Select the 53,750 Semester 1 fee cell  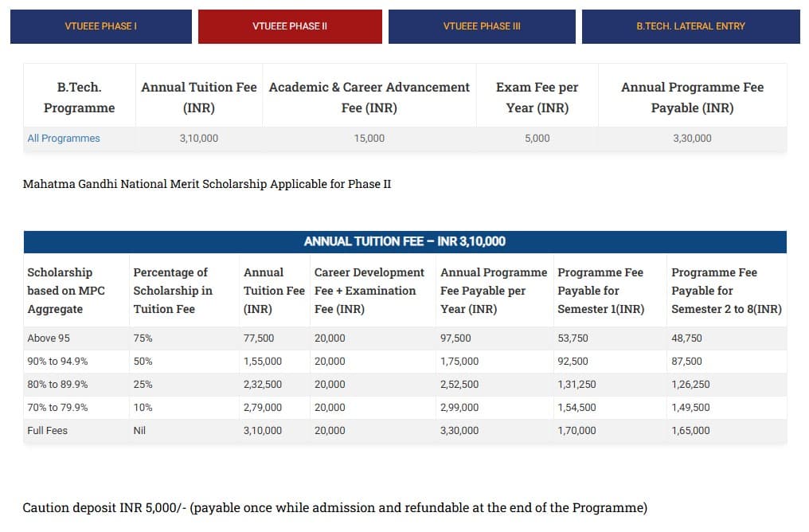[573, 338]
